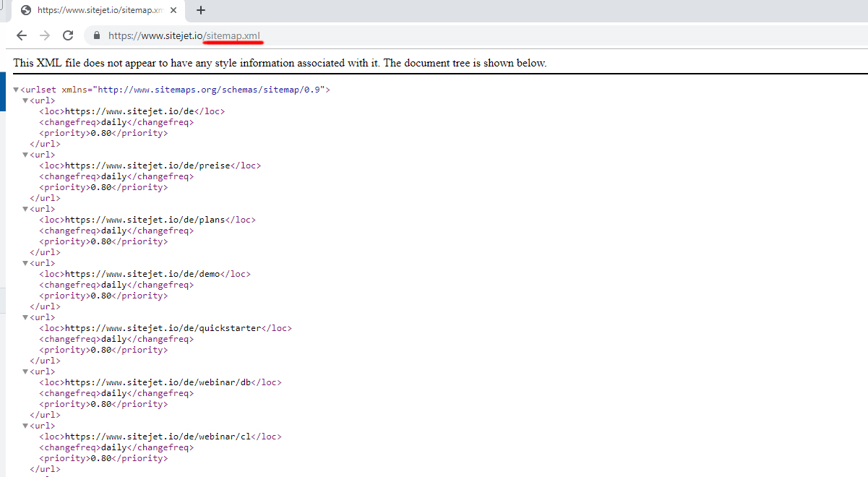868x477 pixels.
Task: Collapse the url node containing de/webinar/db
Action: 25,371
